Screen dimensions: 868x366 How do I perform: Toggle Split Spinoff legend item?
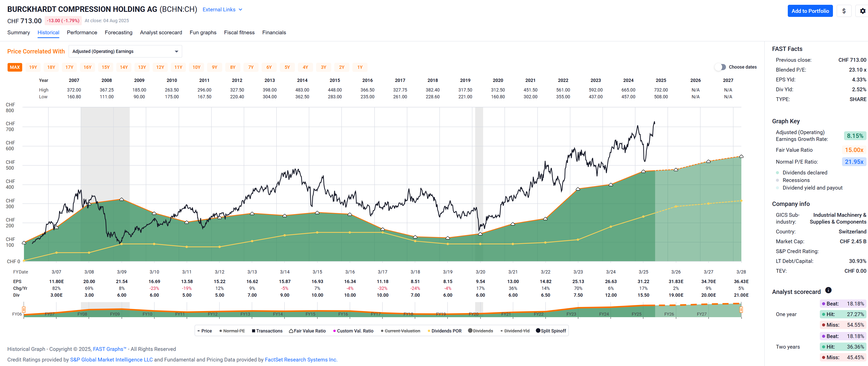pyautogui.click(x=551, y=331)
